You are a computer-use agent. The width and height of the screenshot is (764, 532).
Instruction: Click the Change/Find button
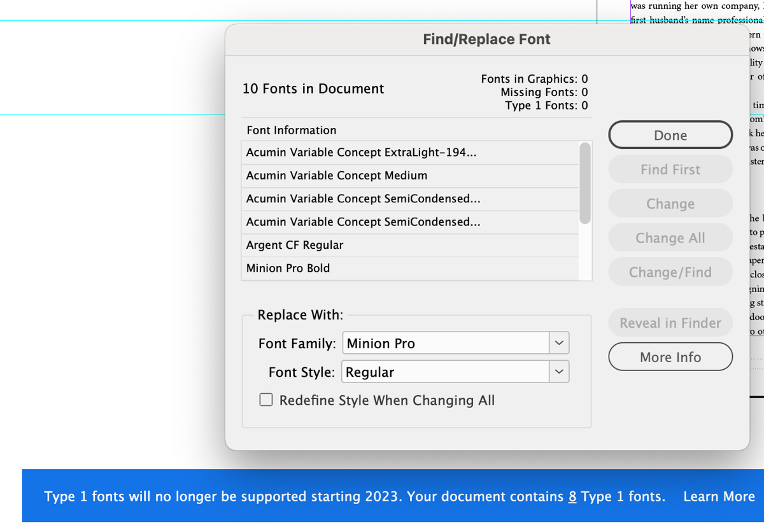670,272
